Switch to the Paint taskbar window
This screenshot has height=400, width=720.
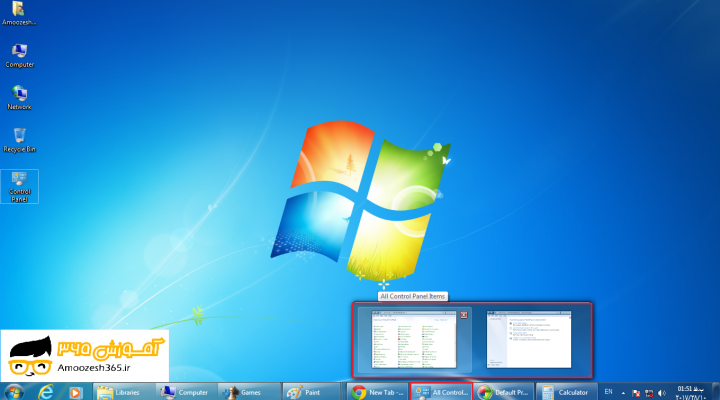click(x=311, y=392)
